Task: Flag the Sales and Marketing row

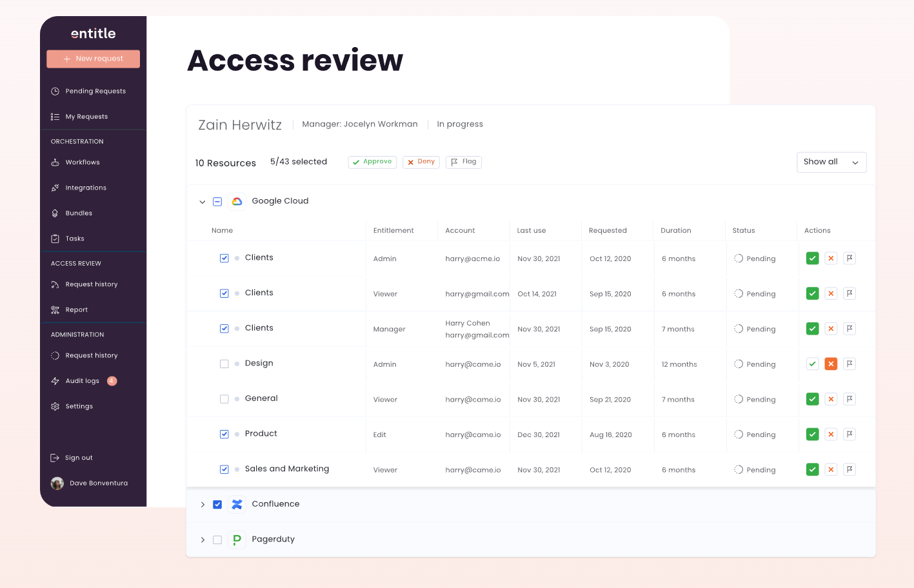Action: [850, 470]
